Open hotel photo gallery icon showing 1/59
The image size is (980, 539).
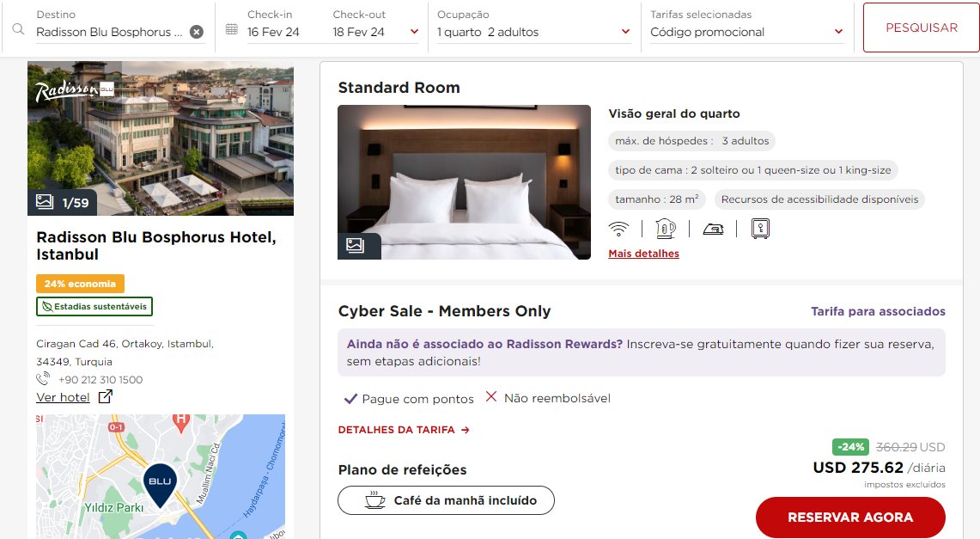45,202
